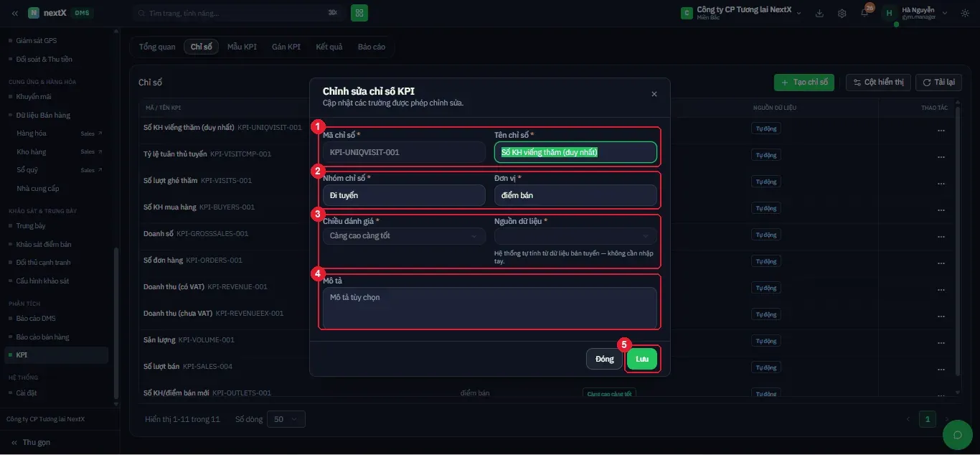Screen dimensions: 980x455
Task: Focus the Đơn vị input field
Action: [x=575, y=195]
